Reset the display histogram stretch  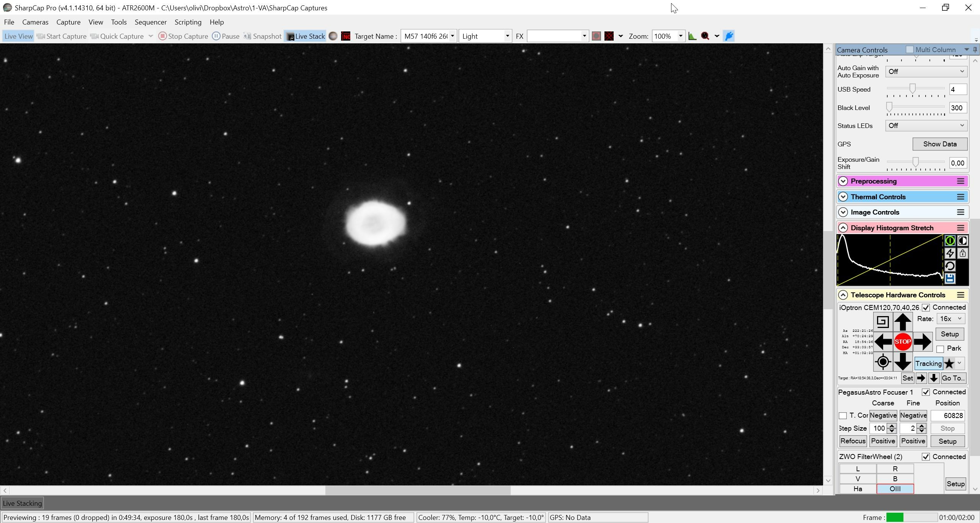[950, 266]
